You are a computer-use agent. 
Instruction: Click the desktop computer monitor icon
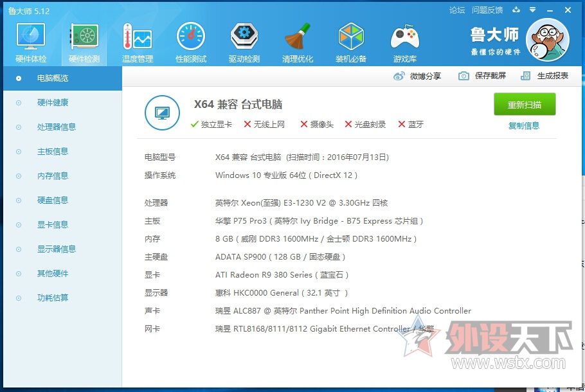coord(162,112)
